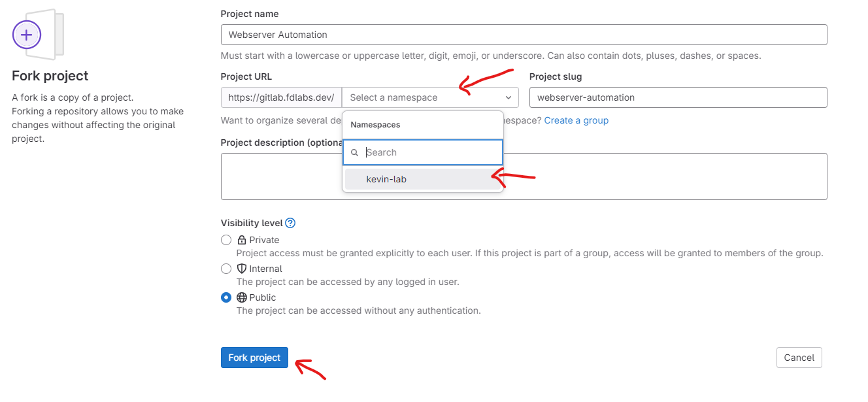Image resolution: width=868 pixels, height=402 pixels.
Task: Click the Private lock icon
Action: tap(241, 240)
